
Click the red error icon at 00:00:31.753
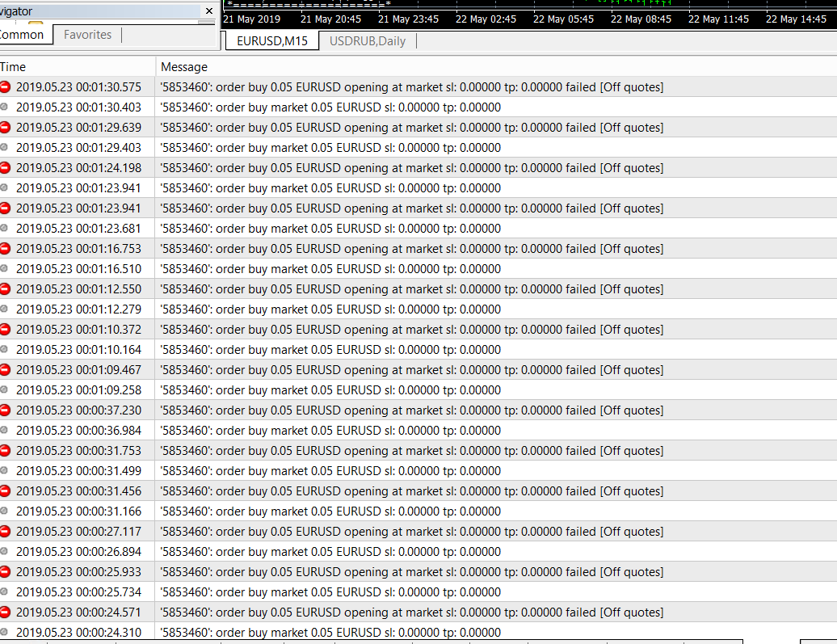point(5,451)
